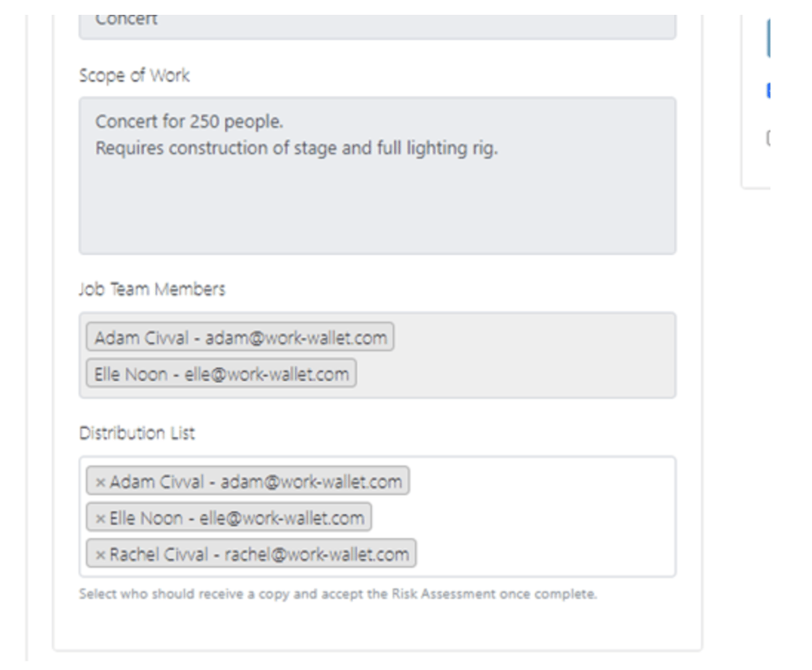This screenshot has width=812, height=670.
Task: Click the Scope of Work label
Action: point(134,76)
